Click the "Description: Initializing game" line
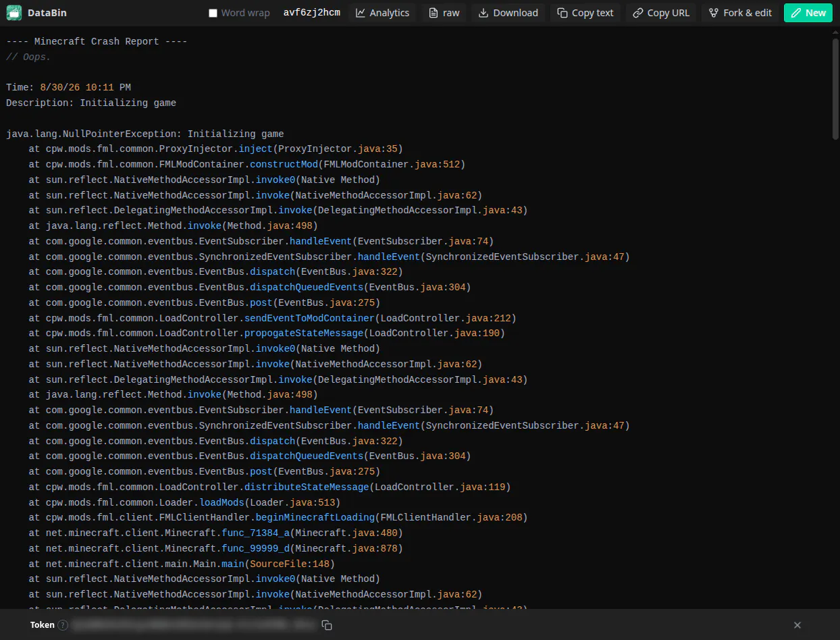The width and height of the screenshot is (840, 640). 91,103
